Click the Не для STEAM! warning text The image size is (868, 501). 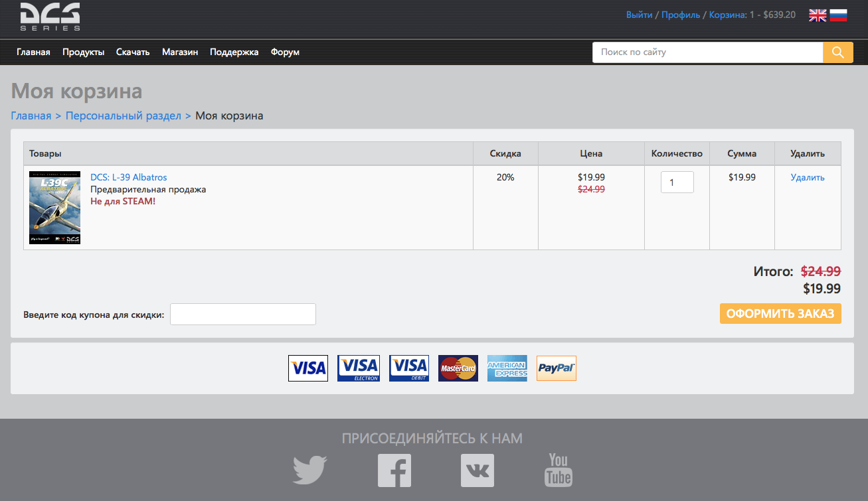click(x=123, y=201)
